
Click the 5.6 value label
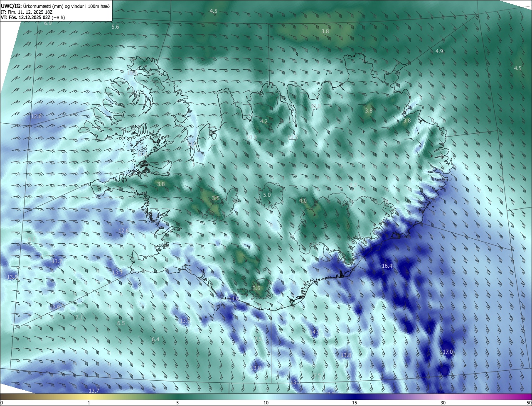click(x=115, y=27)
